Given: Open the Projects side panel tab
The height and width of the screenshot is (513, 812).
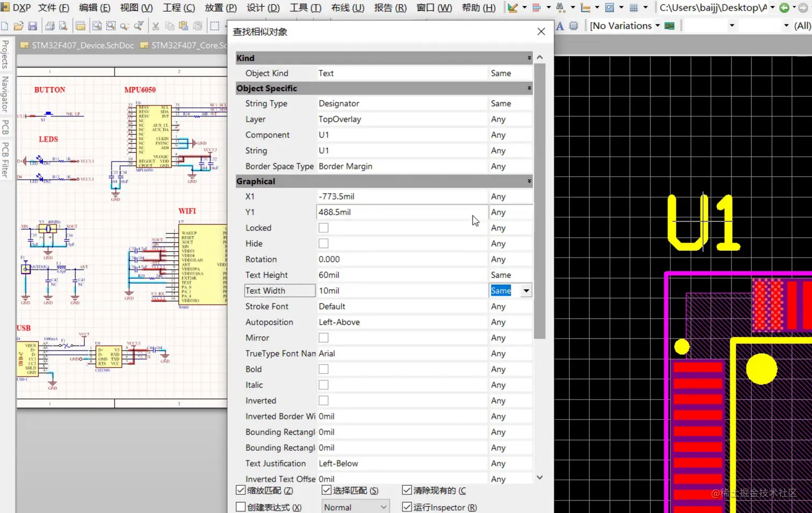Looking at the screenshot, I should 5,54.
